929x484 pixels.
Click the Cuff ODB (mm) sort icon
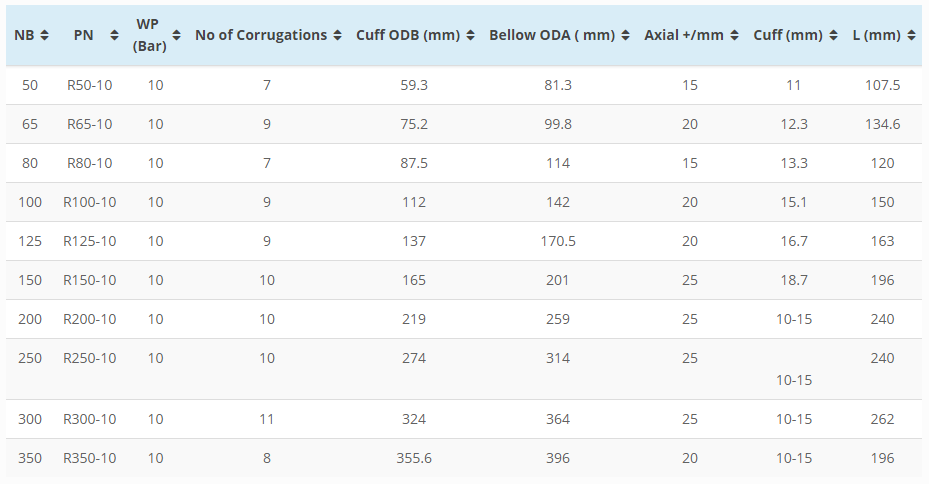pyautogui.click(x=471, y=35)
